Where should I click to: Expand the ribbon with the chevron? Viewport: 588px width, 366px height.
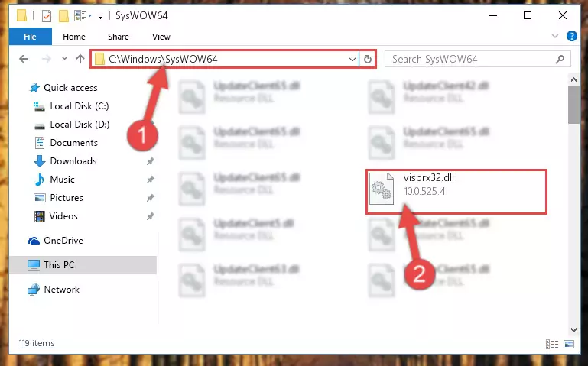pyautogui.click(x=555, y=37)
